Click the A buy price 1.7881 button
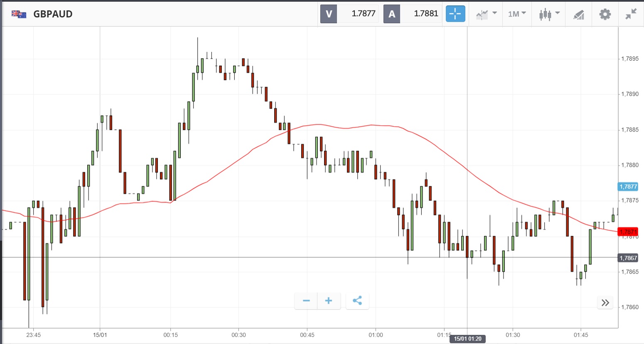The height and width of the screenshot is (344, 644). (413, 14)
